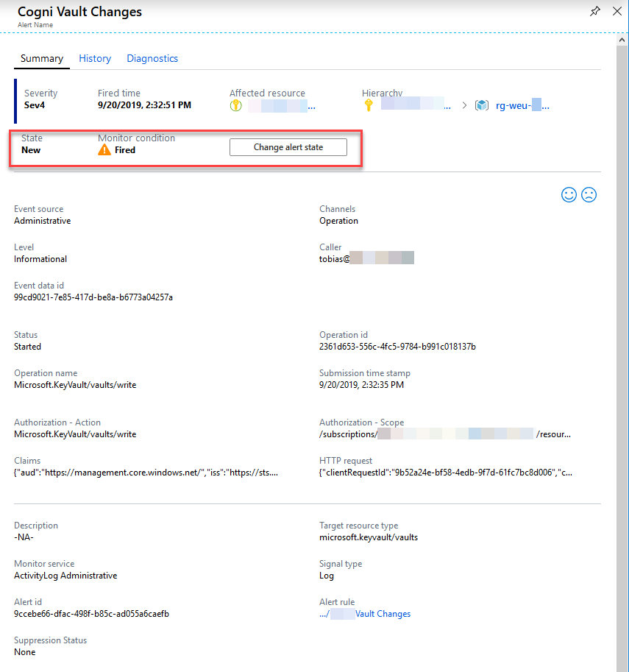Screen dimensions: 629x672
Task: Click the truncated HTTP request JSON value
Action: [445, 473]
